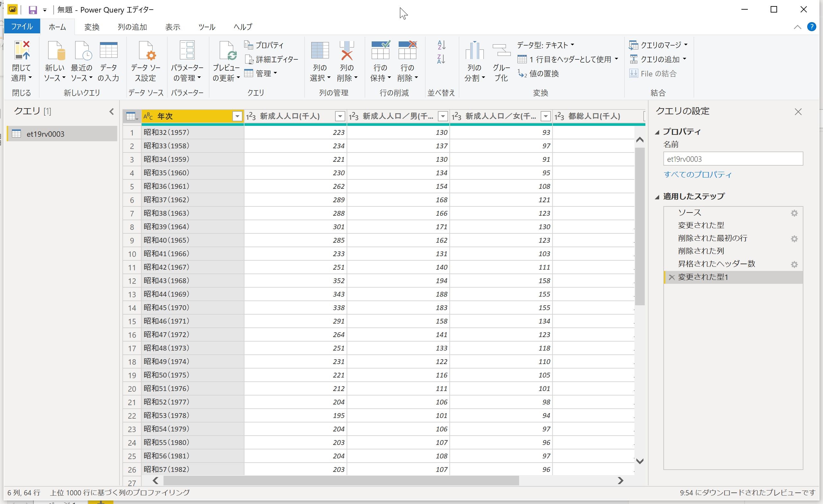
Task: Click the query name field et19rv0003
Action: pyautogui.click(x=733, y=159)
